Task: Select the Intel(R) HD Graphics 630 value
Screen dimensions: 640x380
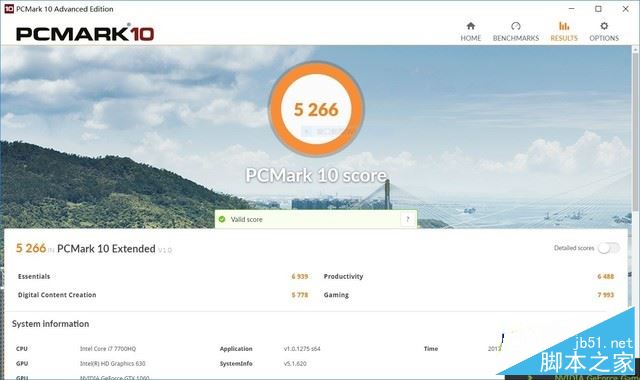Action: click(112, 363)
